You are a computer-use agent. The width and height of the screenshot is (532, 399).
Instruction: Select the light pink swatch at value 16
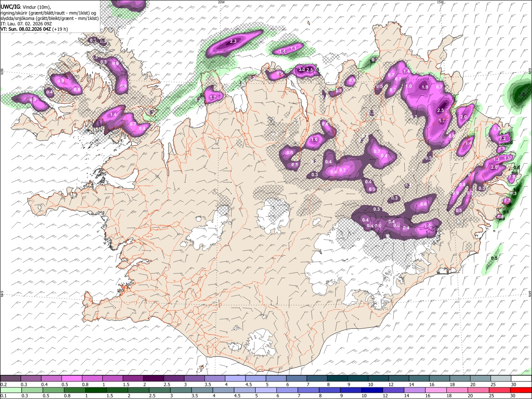click(x=436, y=390)
